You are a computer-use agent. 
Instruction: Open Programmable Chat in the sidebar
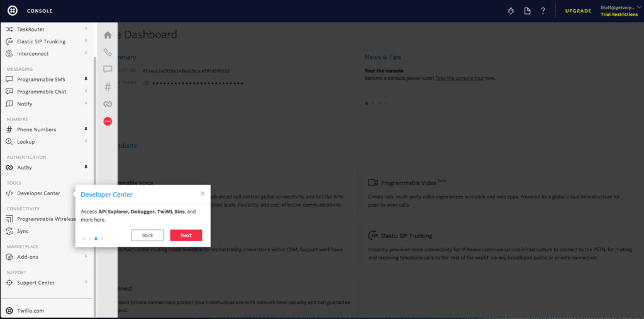pos(42,92)
